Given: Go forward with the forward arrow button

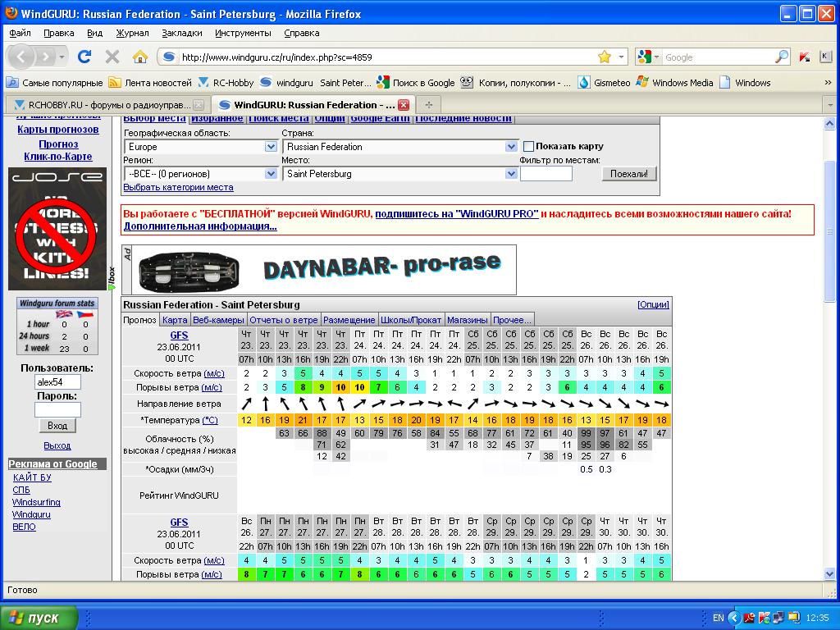Looking at the screenshot, I should click(x=46, y=57).
